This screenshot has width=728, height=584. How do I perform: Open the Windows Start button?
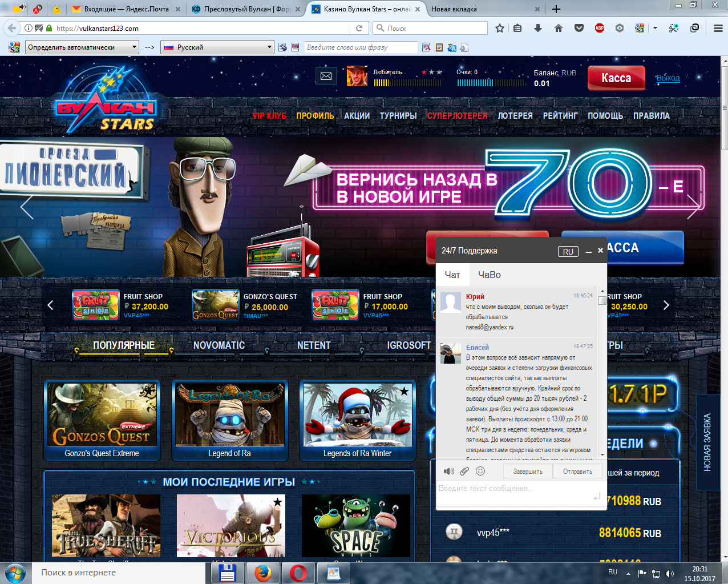coord(15,573)
